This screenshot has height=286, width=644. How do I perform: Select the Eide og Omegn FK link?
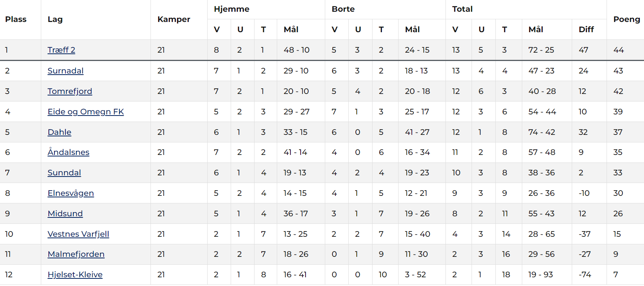coord(85,112)
